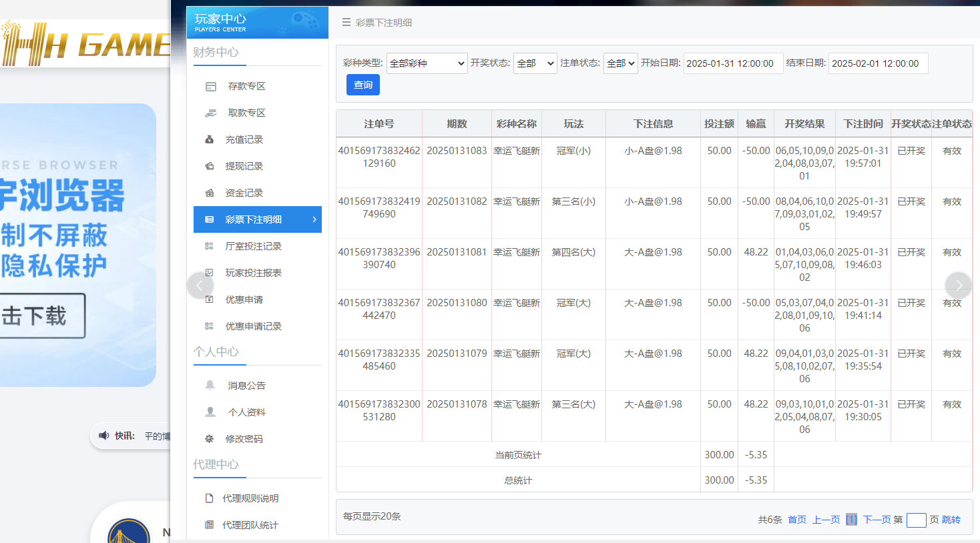Click the 消息公告 bell icon

click(210, 385)
